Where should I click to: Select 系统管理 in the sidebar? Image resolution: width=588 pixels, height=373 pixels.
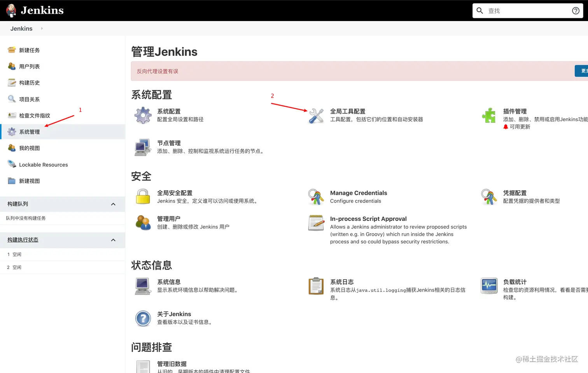(x=29, y=132)
